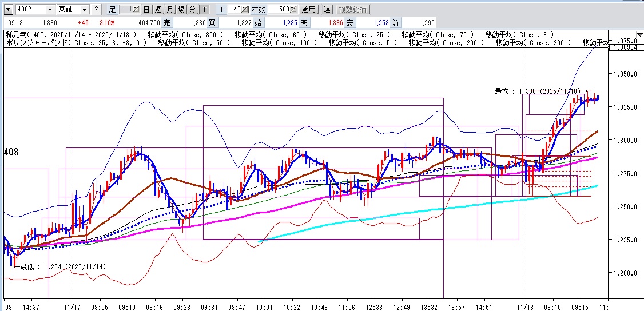644x311 pixels.
Task: Click the 移動平均( Close, 50 ) legend entry
Action: [x=194, y=43]
